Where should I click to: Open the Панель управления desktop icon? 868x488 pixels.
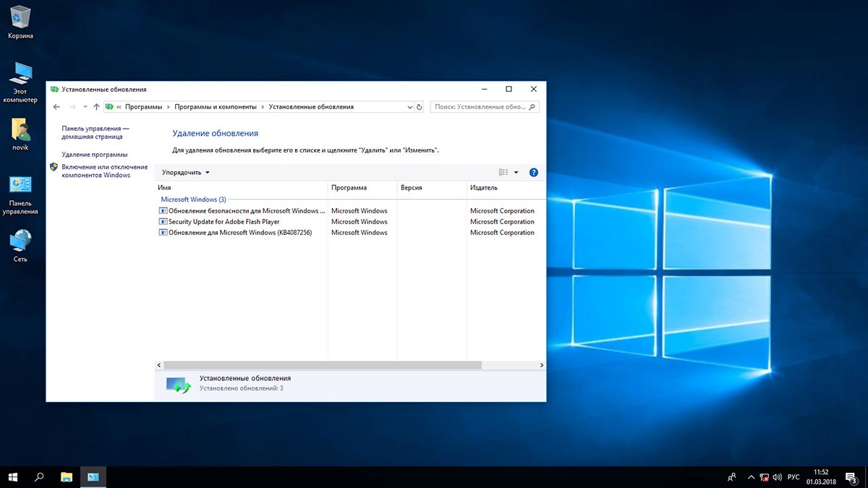[x=20, y=186]
